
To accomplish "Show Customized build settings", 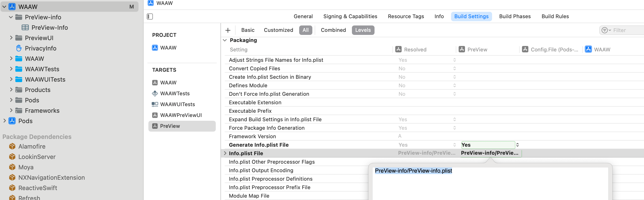I will pos(278,30).
